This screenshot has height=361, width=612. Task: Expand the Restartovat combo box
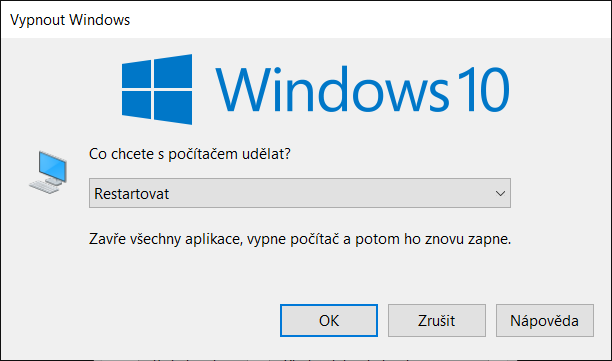tap(300, 193)
